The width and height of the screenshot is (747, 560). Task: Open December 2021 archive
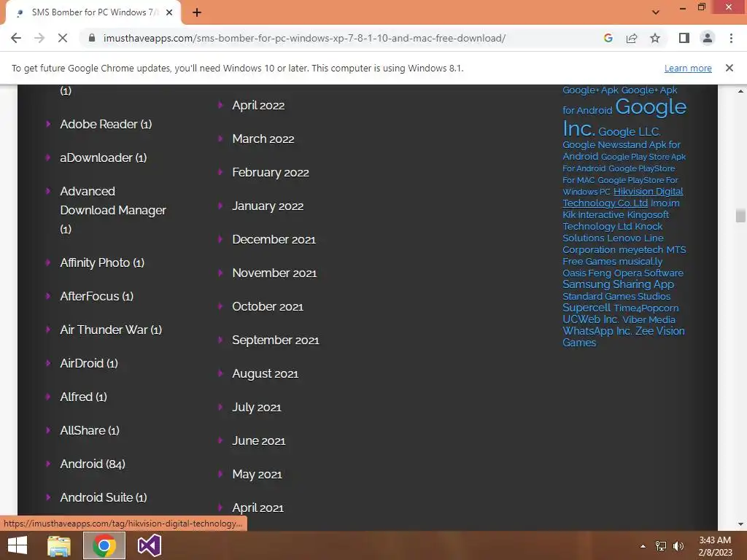click(x=274, y=239)
